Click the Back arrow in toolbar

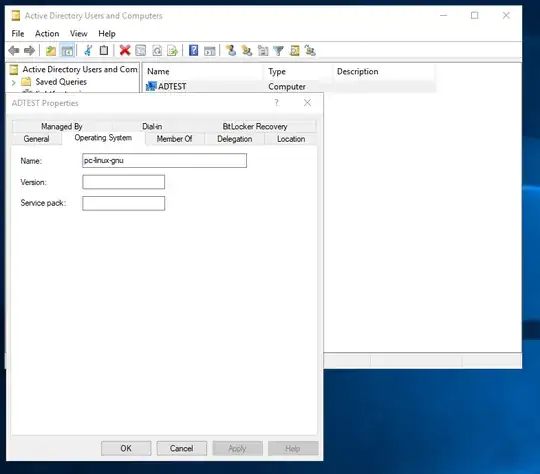[x=14, y=51]
